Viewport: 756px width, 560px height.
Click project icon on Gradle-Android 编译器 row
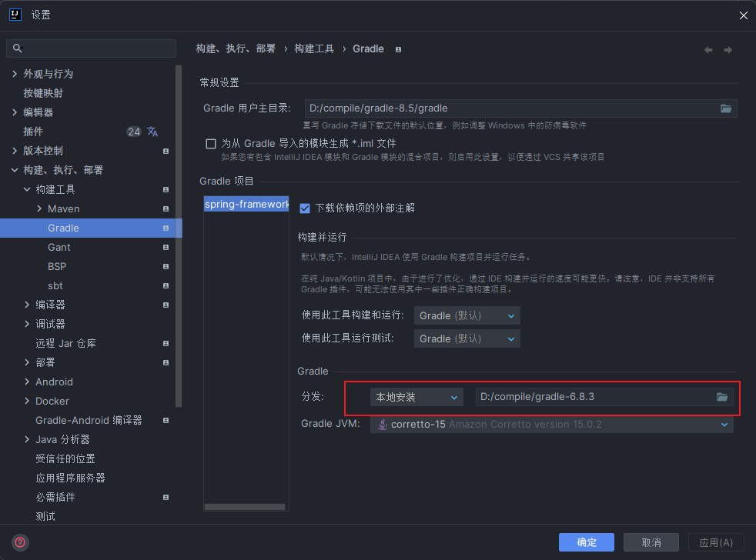click(x=166, y=420)
